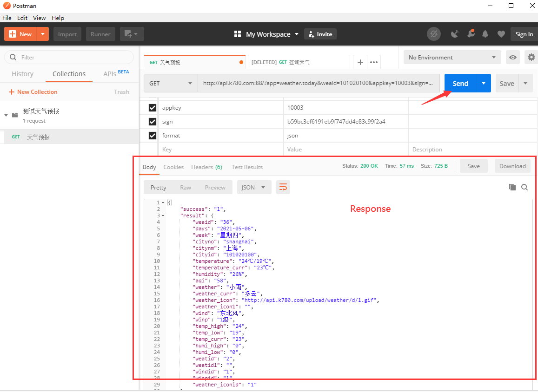Open the new window layout icon
This screenshot has width=538, height=392.
[132, 34]
